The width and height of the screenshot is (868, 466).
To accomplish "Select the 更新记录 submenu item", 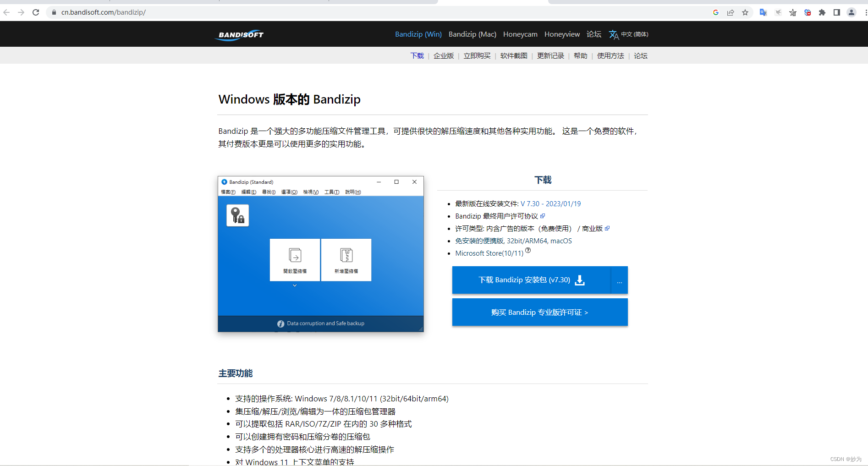I will tap(550, 55).
